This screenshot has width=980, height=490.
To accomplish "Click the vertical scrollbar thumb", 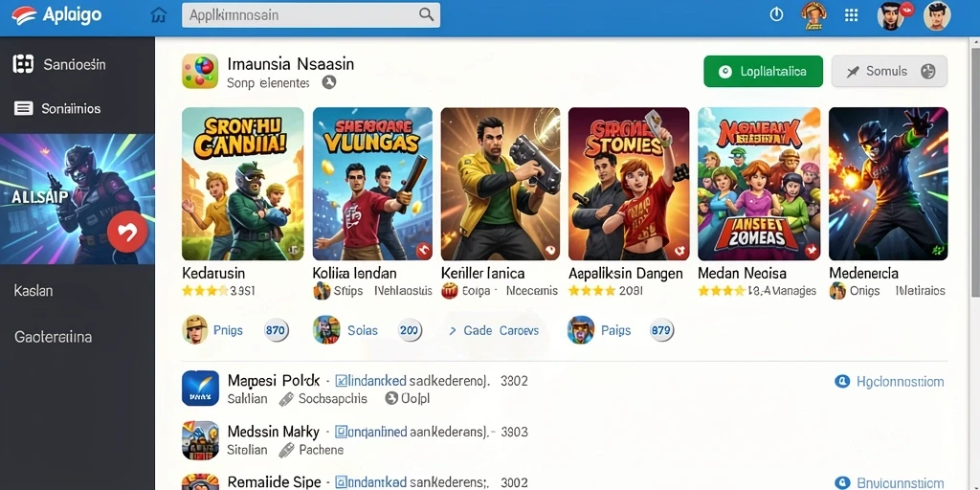I will coord(973,170).
